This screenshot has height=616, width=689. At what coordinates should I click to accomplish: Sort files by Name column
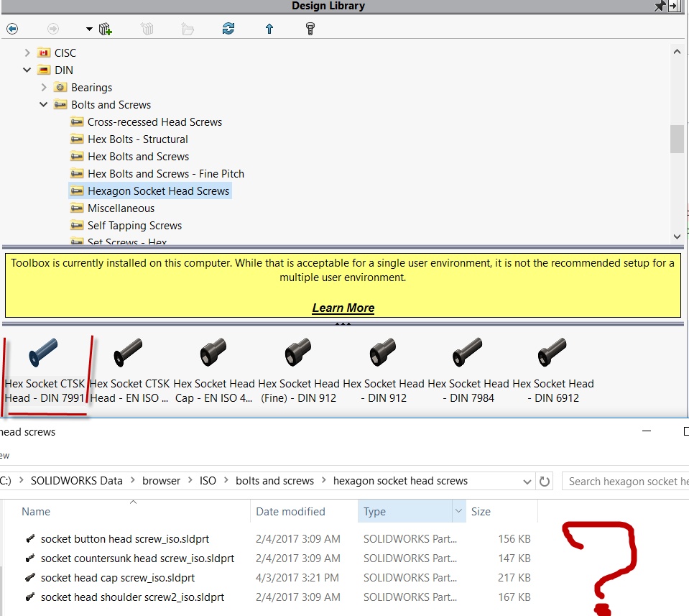(x=36, y=512)
